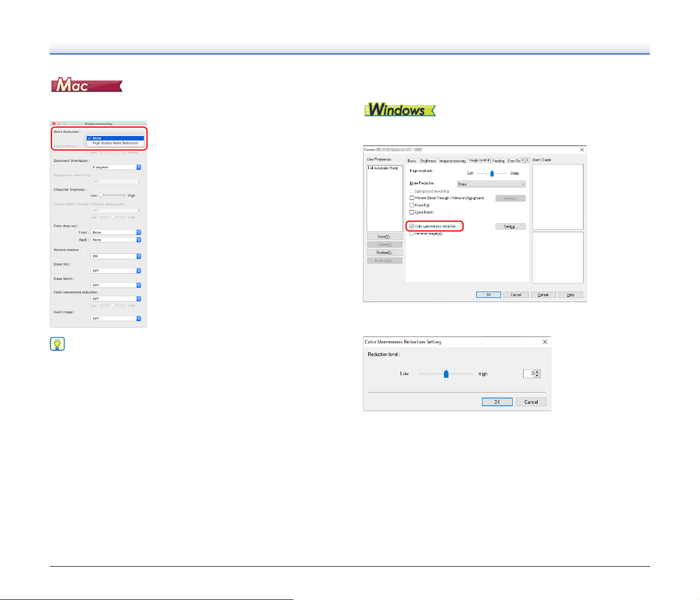Screen dimensions: 700x600
Task: Click the lightbulb hint icon
Action: pyautogui.click(x=57, y=344)
